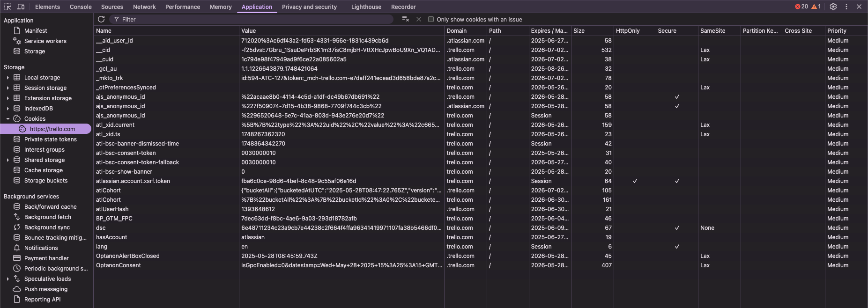
Task: Focus the cookie Filter input field
Action: pyautogui.click(x=252, y=19)
